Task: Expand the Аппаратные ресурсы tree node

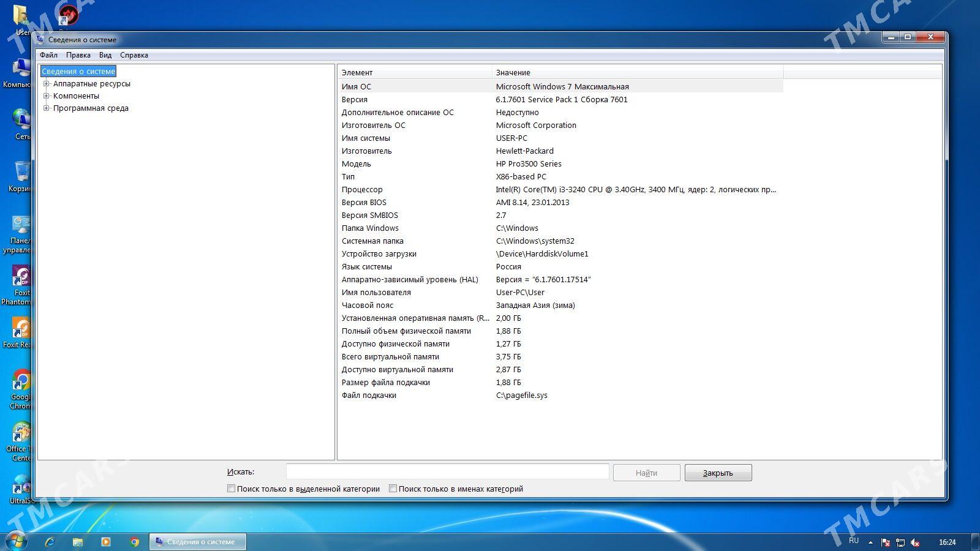Action: pos(46,84)
